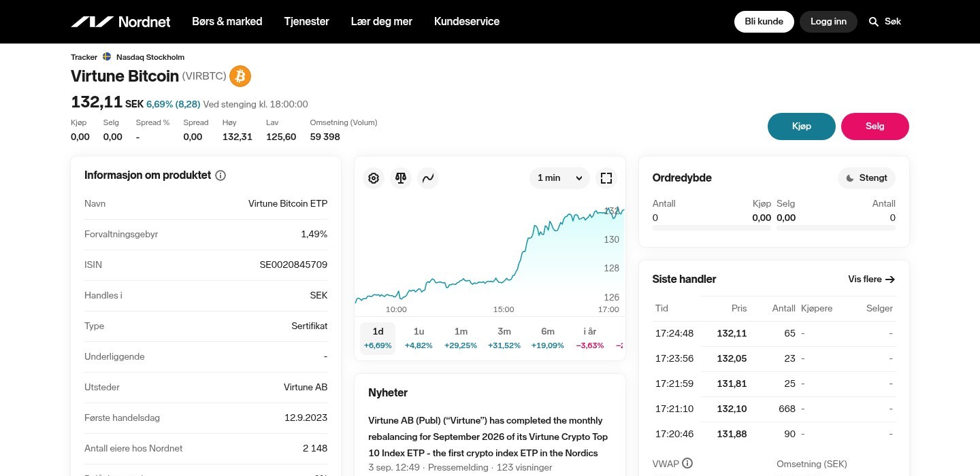Select the i år chart period tab

(x=590, y=338)
